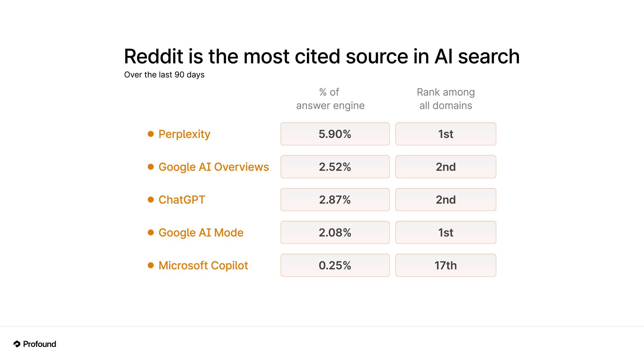This screenshot has width=644, height=362.
Task: Click the slide title about Reddit
Action: (x=322, y=56)
